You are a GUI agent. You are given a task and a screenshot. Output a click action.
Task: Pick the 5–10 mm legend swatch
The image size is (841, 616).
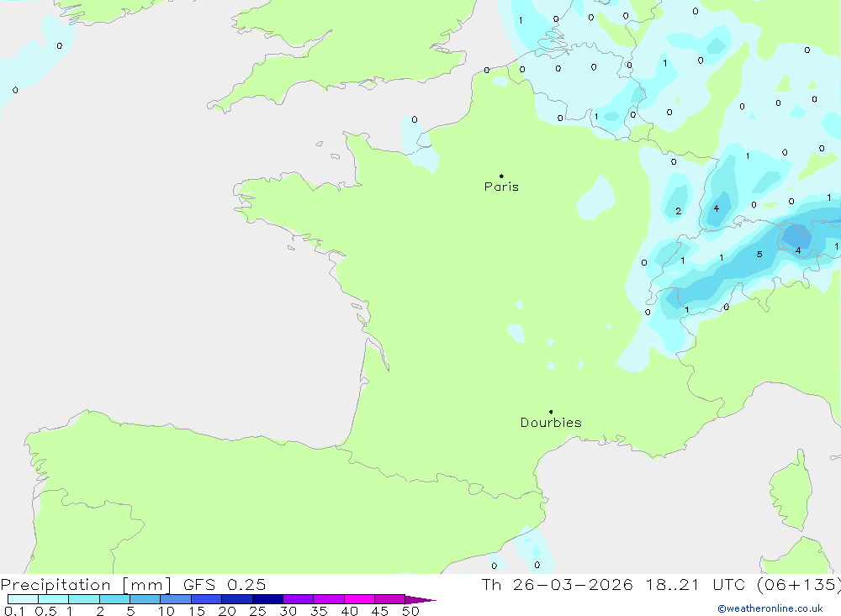[x=145, y=599]
